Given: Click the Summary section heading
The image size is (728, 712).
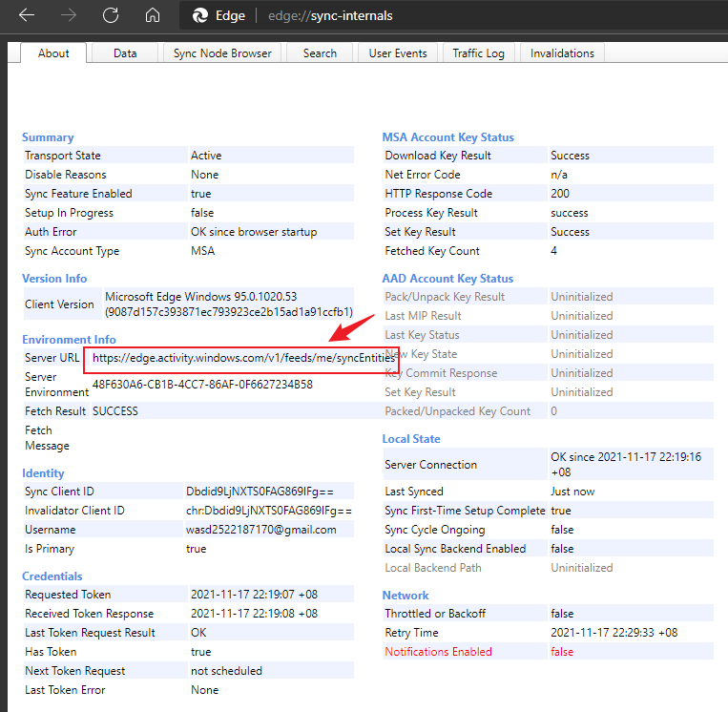Looking at the screenshot, I should pyautogui.click(x=48, y=137).
